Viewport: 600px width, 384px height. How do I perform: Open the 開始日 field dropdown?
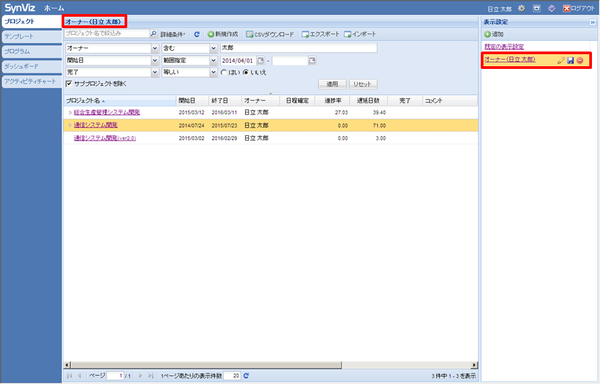155,60
